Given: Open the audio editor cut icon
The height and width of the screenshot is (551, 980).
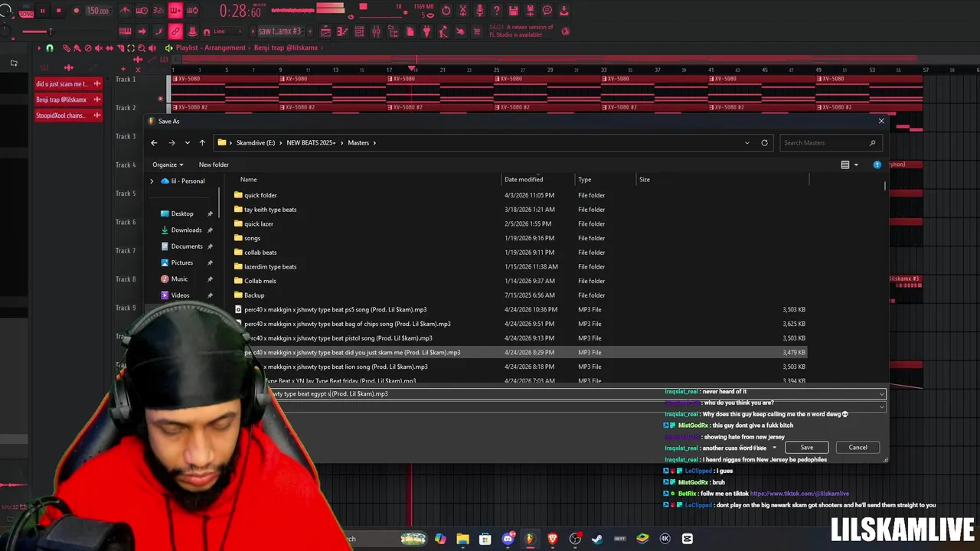Looking at the screenshot, I should (x=463, y=11).
